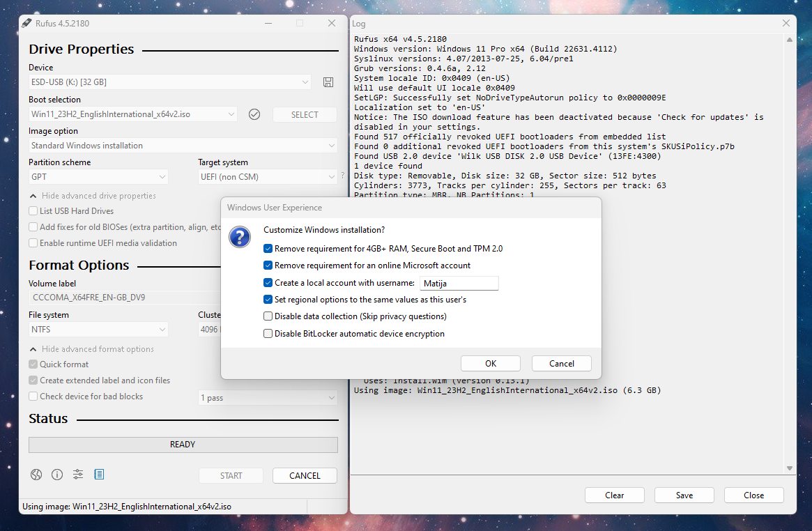Open the Partition scheme GPT dropdown
The width and height of the screenshot is (812, 531).
click(x=98, y=177)
